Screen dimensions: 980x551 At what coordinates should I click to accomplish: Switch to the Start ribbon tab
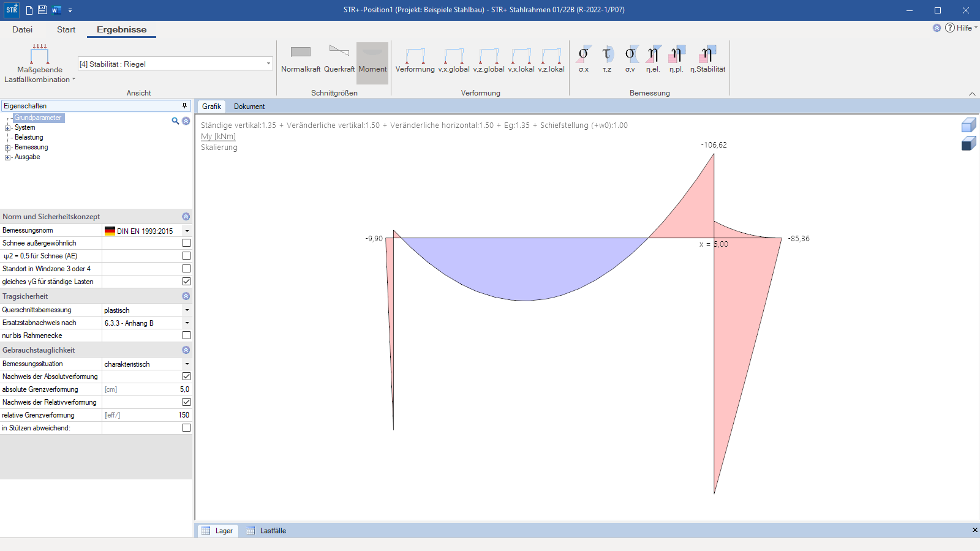coord(66,29)
